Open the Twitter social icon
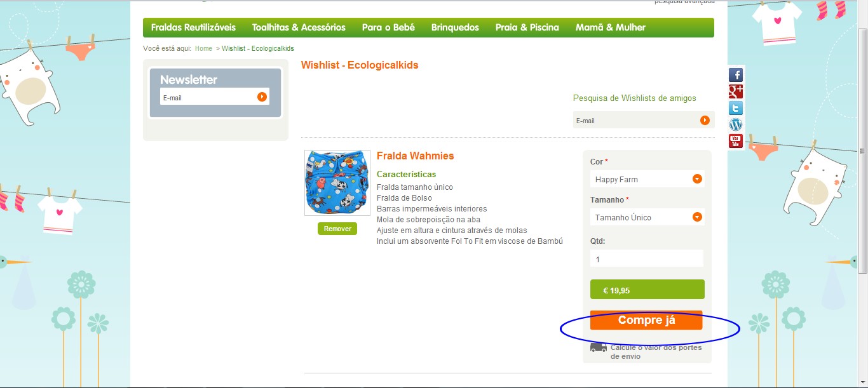 click(735, 108)
